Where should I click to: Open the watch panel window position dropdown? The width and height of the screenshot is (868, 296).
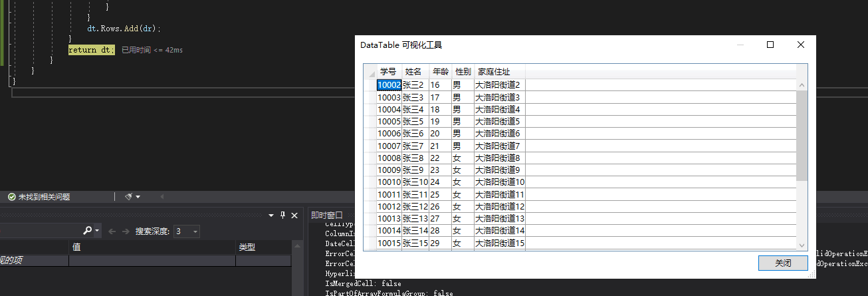click(271, 215)
